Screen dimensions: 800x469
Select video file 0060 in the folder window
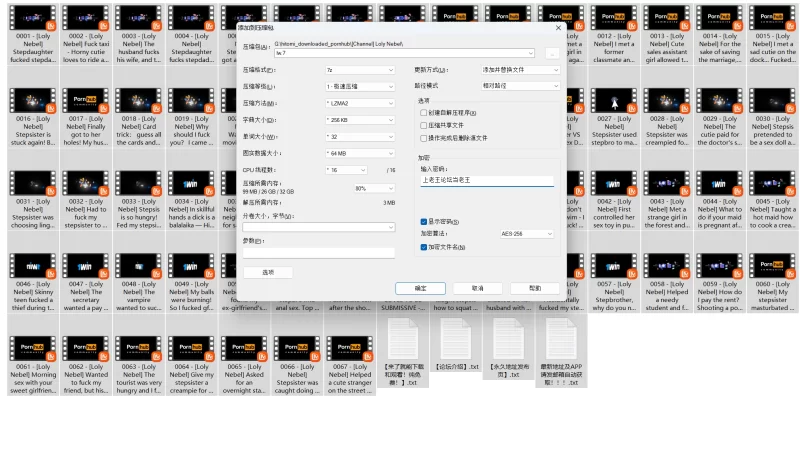[x=772, y=282]
